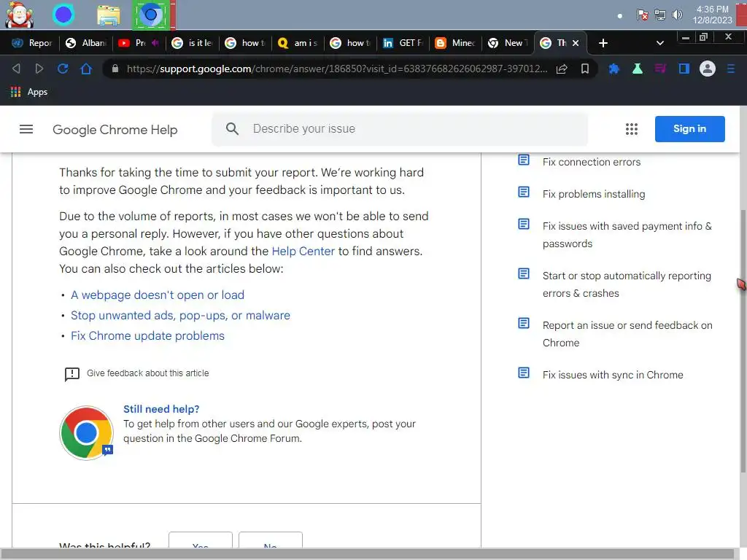Open Start or stop automatically reporting errors
Image resolution: width=747 pixels, height=560 pixels.
(x=627, y=285)
